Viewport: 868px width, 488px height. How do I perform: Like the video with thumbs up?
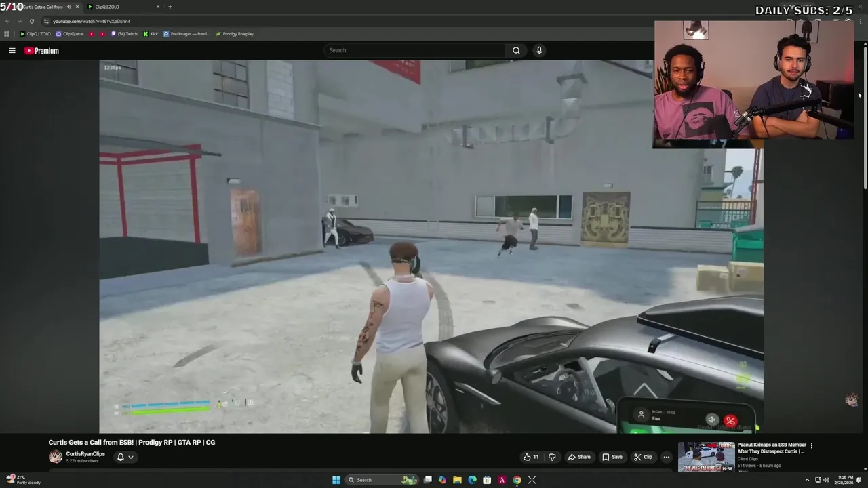(x=531, y=457)
